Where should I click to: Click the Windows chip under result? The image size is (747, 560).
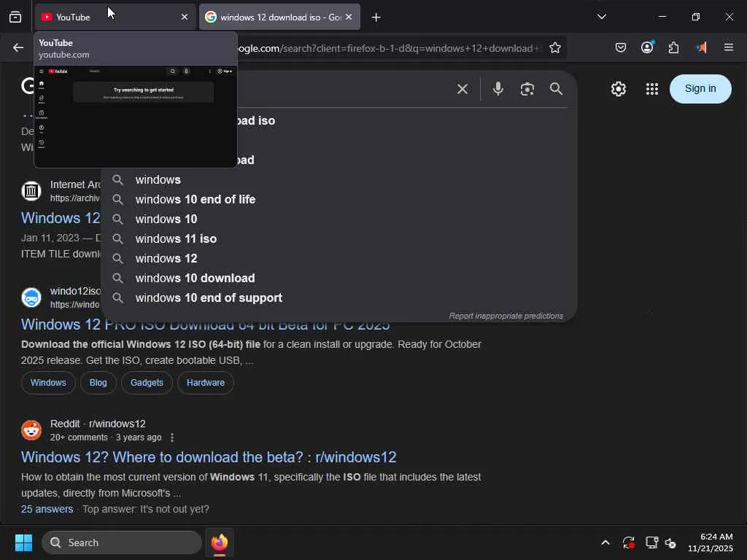[48, 382]
